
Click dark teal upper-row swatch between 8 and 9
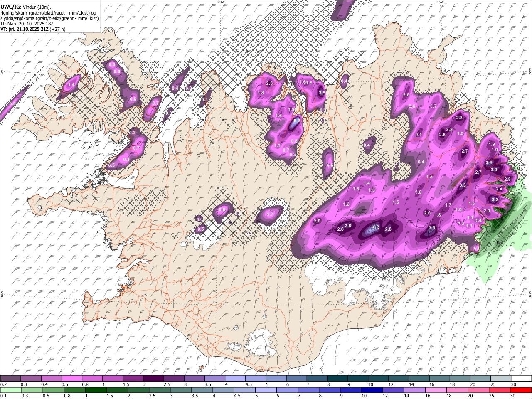click(337, 379)
